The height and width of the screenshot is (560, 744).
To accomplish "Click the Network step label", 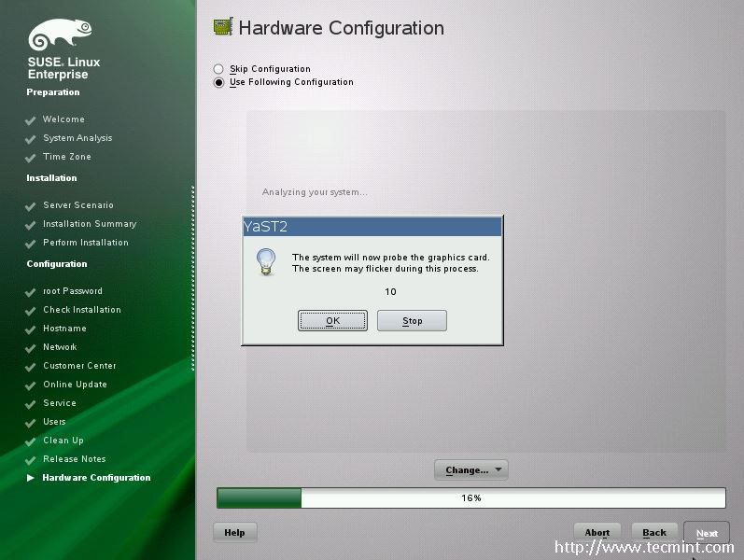I will click(x=60, y=347).
